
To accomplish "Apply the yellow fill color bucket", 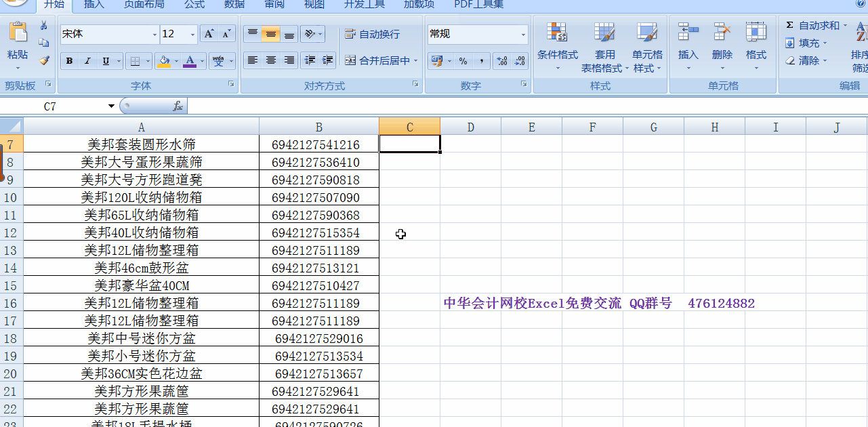I will (x=163, y=61).
